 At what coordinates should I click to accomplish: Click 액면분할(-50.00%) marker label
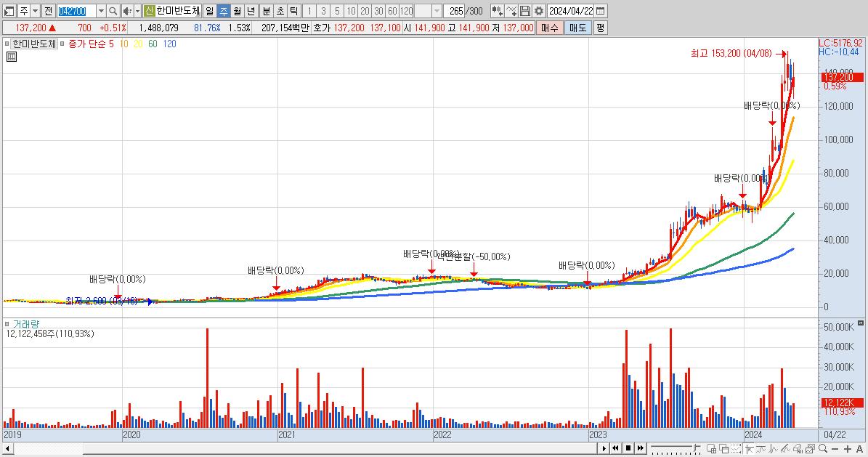point(475,256)
